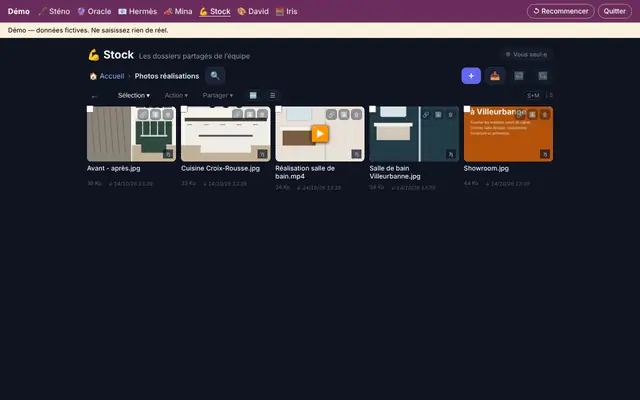This screenshot has height=400, width=640.
Task: Click the Quitter button
Action: tap(615, 11)
